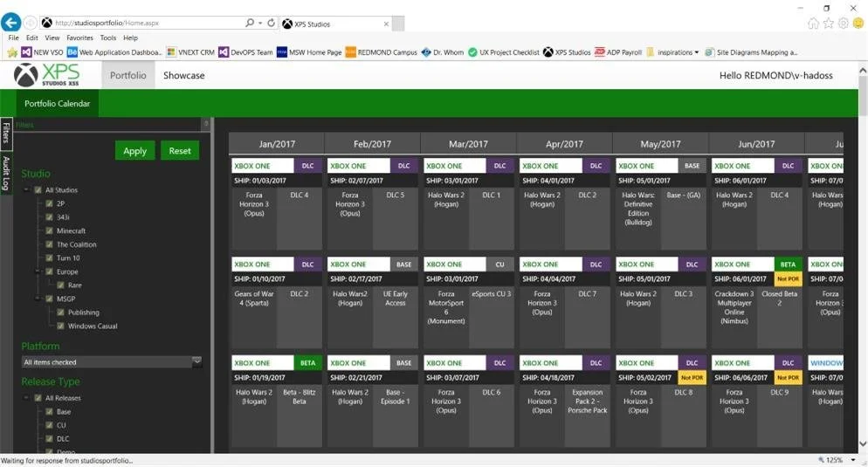Open the Audit Log side tab
Viewport: 868px width, 467px height.
click(x=6, y=173)
